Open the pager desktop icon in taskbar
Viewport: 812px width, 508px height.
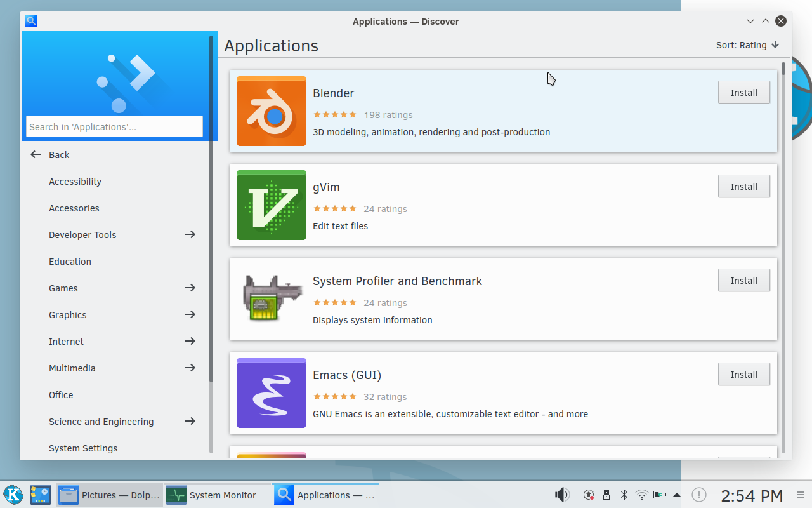[x=41, y=495]
